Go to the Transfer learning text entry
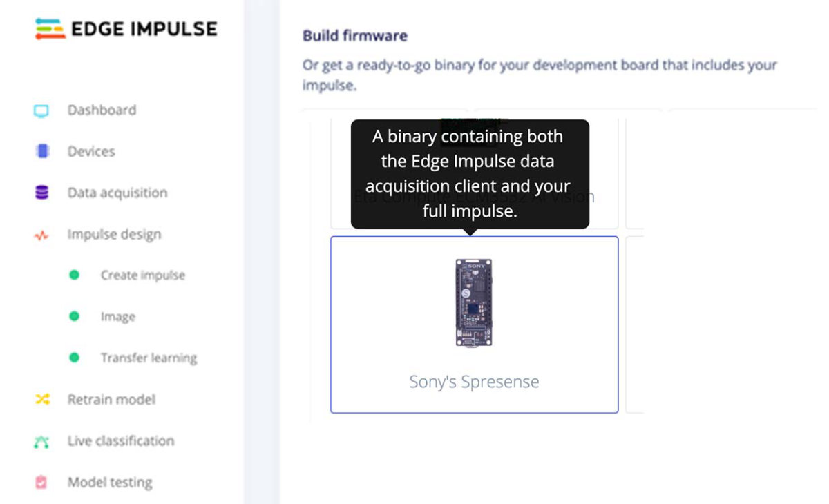Viewport: 829px width, 504px height. click(x=149, y=358)
